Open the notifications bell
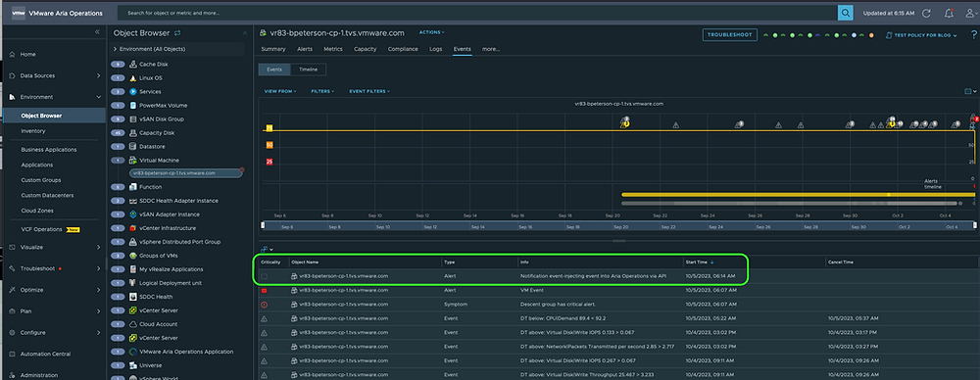Screen dimensions: 980x380 point(949,13)
